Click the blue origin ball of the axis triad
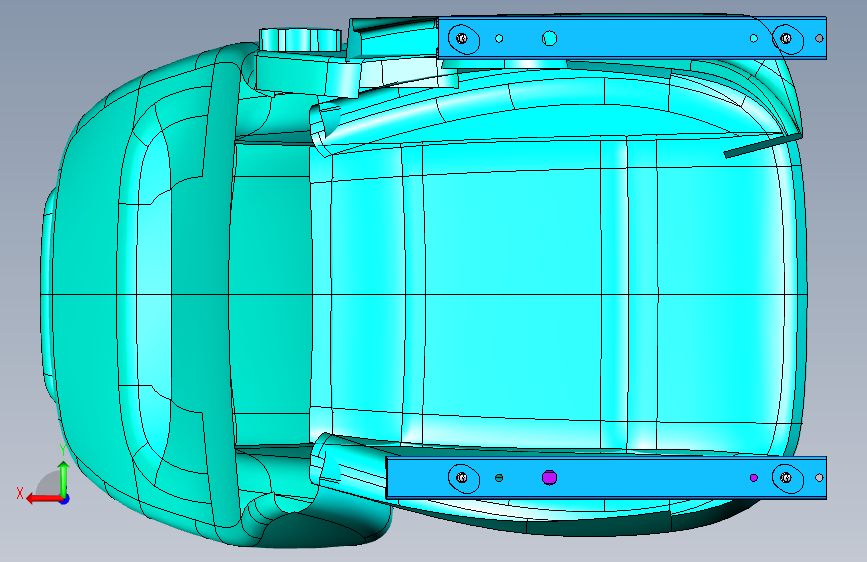867x562 pixels. click(65, 499)
